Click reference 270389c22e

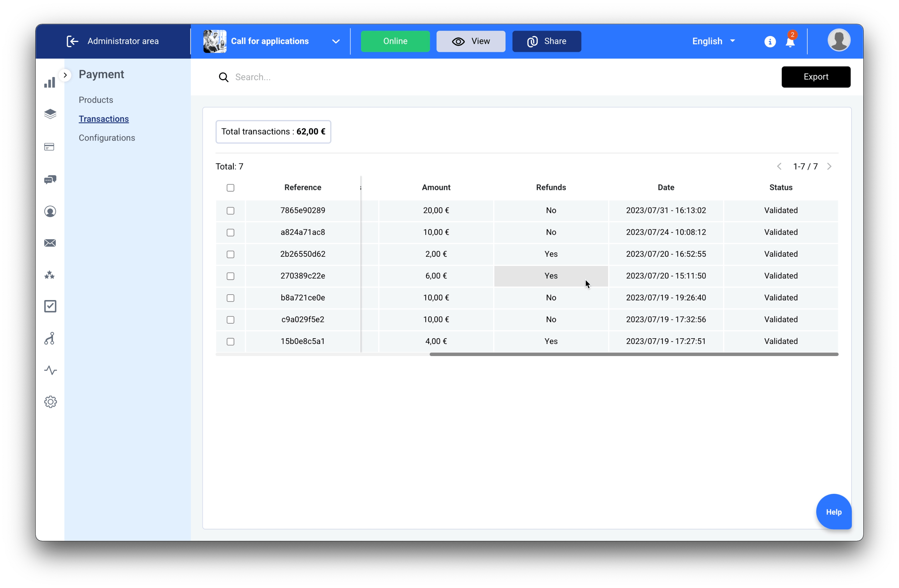pos(302,276)
